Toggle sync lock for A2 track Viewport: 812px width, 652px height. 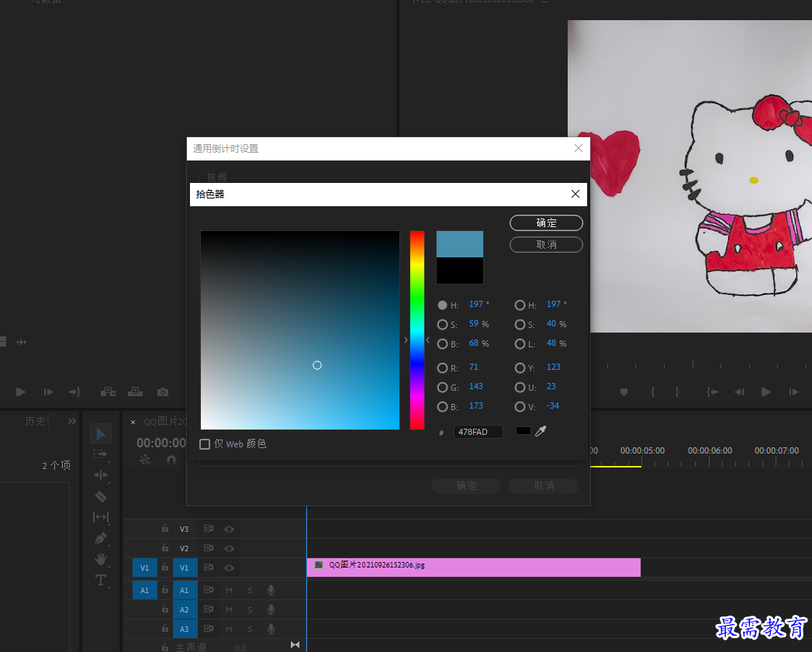(208, 609)
